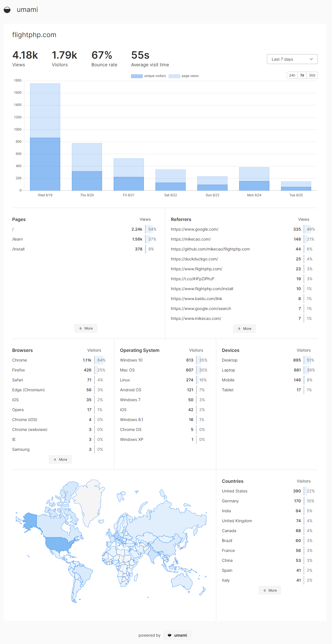This screenshot has height=644, width=332.
Task: Click More button under Countries
Action: pyautogui.click(x=270, y=590)
